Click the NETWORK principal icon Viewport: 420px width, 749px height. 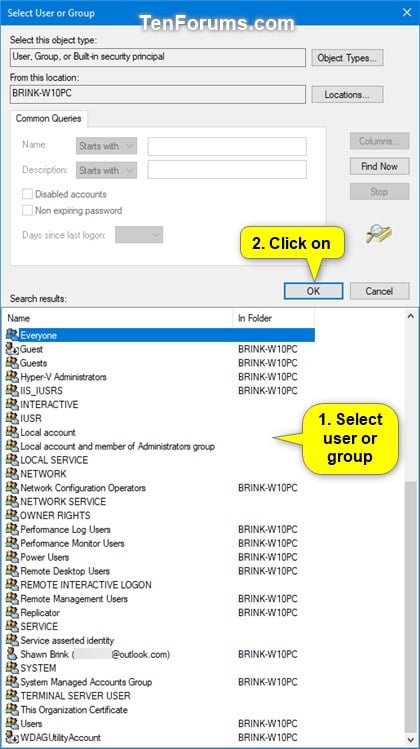point(12,473)
